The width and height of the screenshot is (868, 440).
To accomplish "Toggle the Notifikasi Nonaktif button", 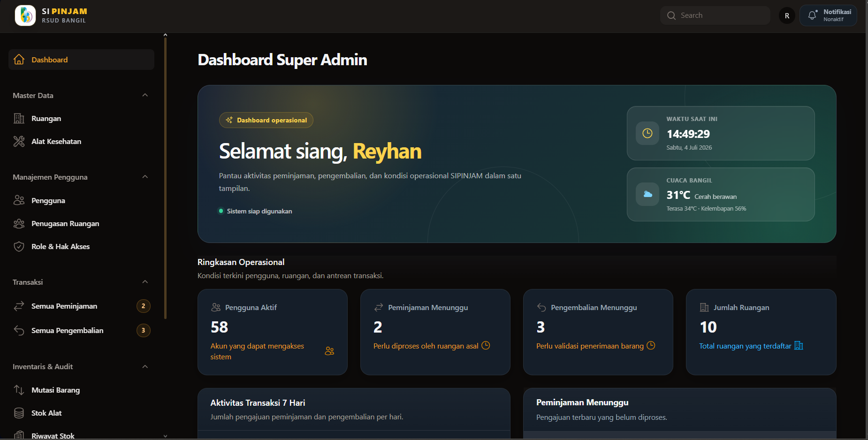I will pyautogui.click(x=828, y=15).
